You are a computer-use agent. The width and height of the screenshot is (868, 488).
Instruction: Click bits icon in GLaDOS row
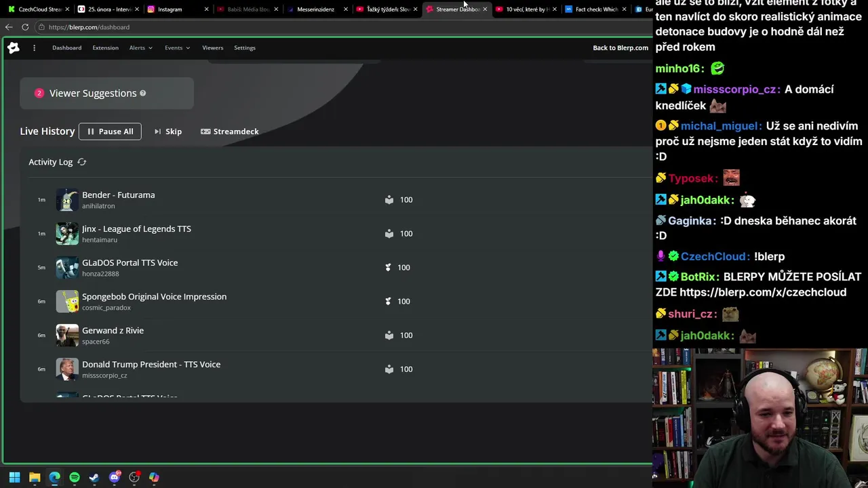point(388,268)
